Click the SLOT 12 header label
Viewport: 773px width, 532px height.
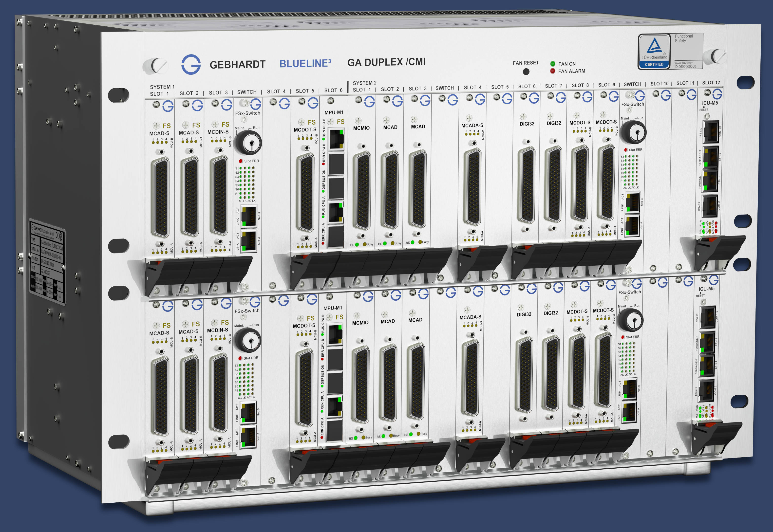(x=711, y=83)
